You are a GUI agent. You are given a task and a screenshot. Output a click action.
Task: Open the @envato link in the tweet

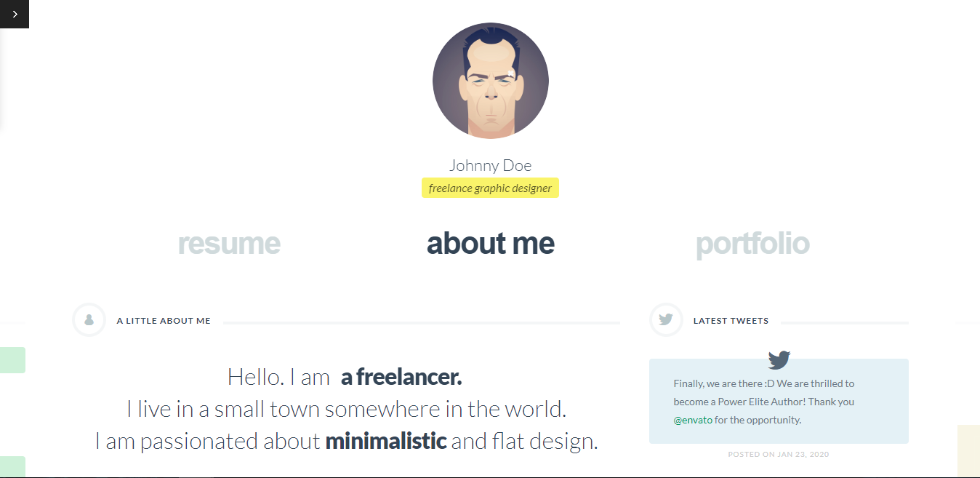click(x=693, y=420)
